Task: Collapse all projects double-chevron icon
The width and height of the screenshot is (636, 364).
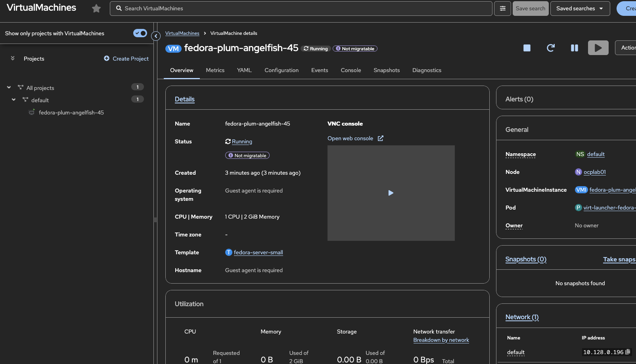Action: point(13,58)
